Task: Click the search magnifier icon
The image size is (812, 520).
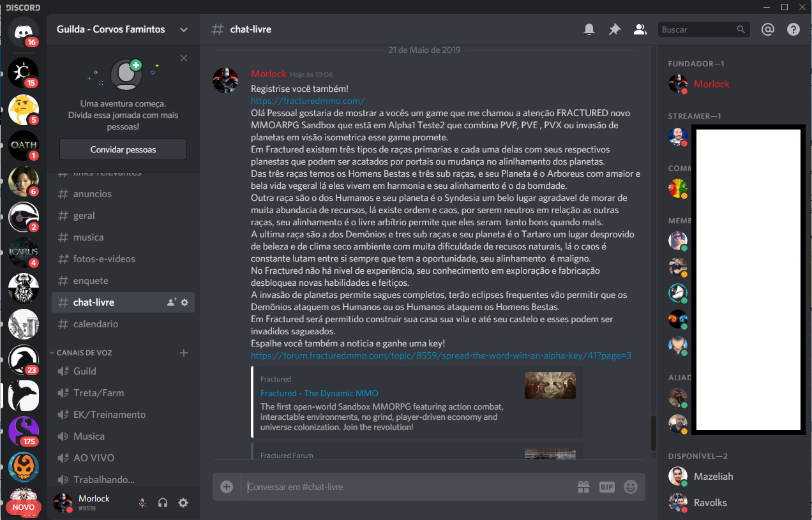Action: 741,29
